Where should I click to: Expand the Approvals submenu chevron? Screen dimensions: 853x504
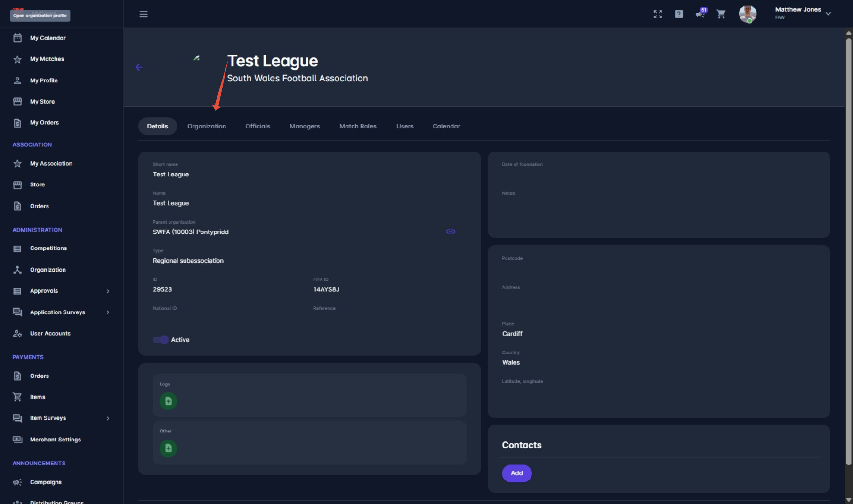(108, 291)
